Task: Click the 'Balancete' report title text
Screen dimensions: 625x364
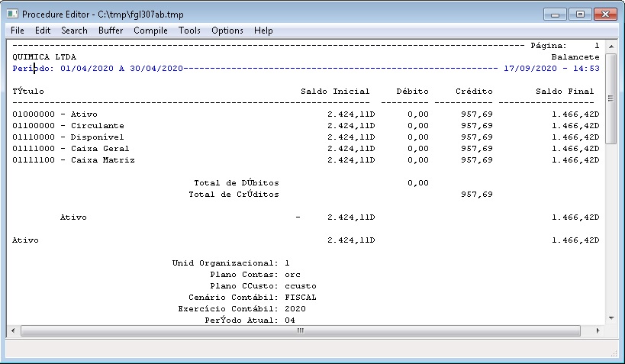Action: 575,57
